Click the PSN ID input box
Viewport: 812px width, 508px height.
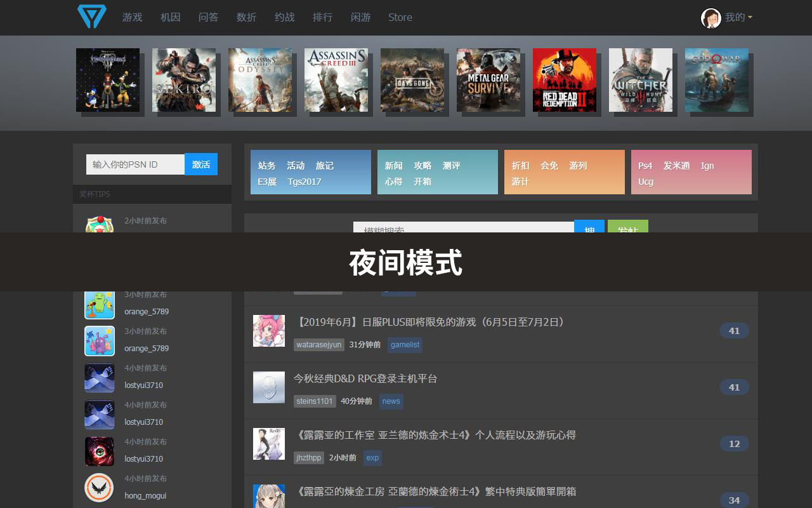pyautogui.click(x=134, y=164)
